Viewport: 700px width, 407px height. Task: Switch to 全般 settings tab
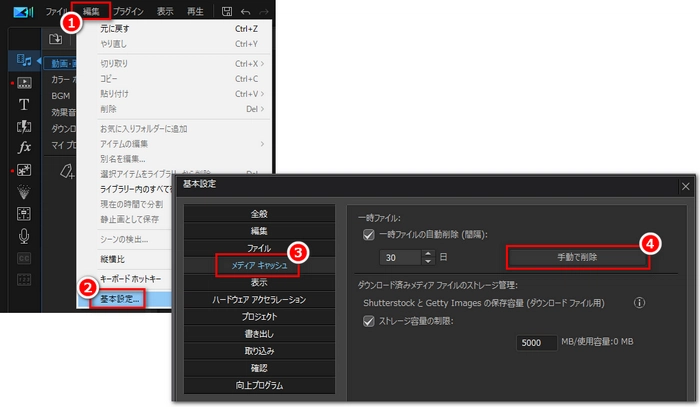pos(259,214)
